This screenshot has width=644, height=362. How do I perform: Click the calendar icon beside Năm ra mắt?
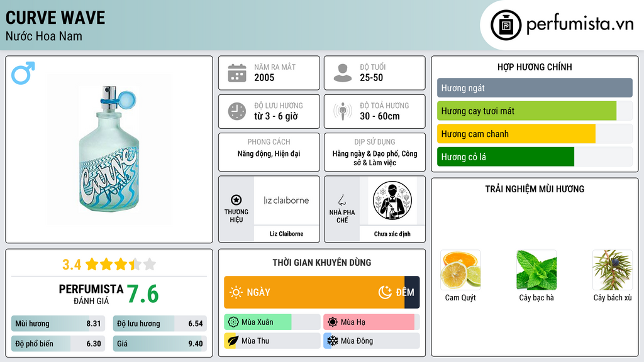[237, 73]
